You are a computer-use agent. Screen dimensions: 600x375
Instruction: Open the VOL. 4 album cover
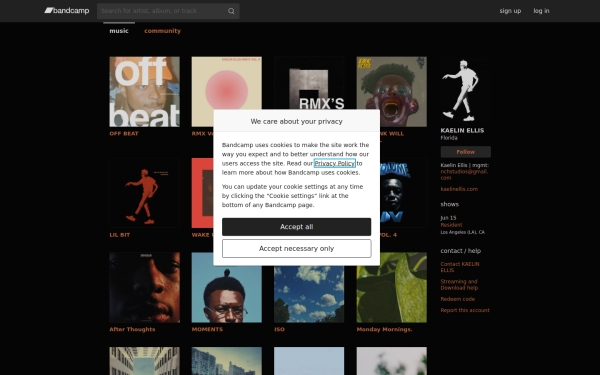(403, 193)
